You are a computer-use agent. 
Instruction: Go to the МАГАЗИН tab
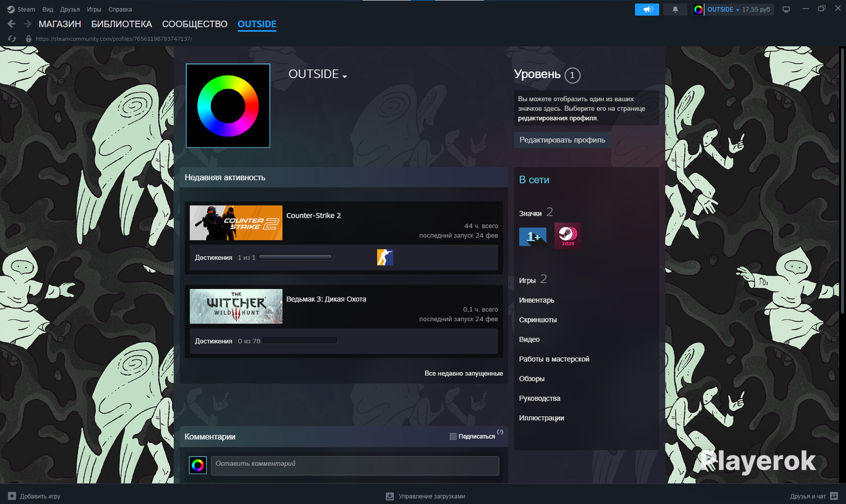[x=60, y=24]
